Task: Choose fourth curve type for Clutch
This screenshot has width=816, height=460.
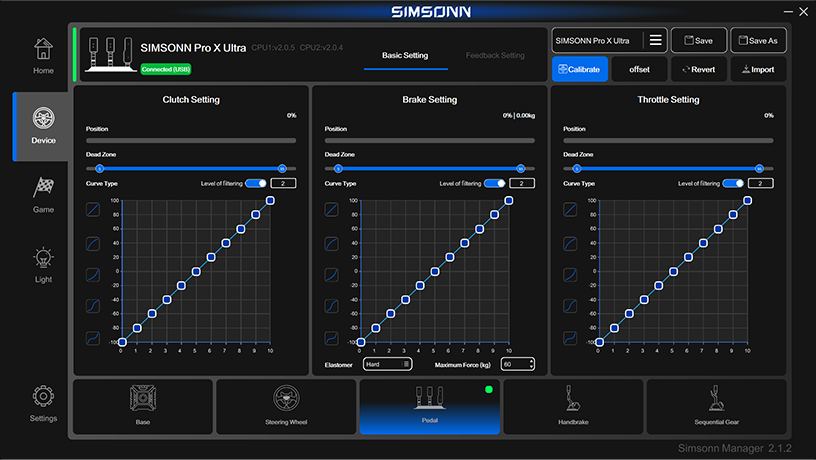Action: coord(93,306)
